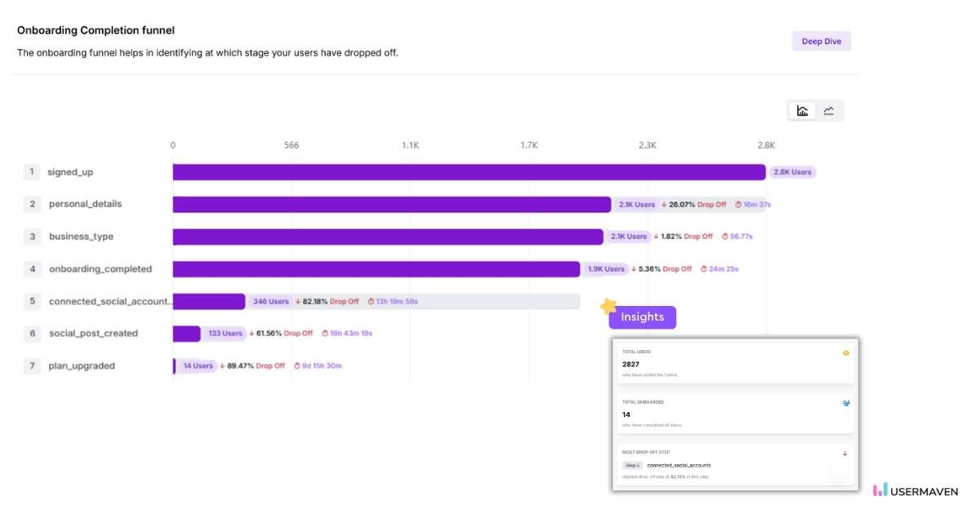This screenshot has width=980, height=514.
Task: Click the purple Insights label
Action: (x=642, y=317)
